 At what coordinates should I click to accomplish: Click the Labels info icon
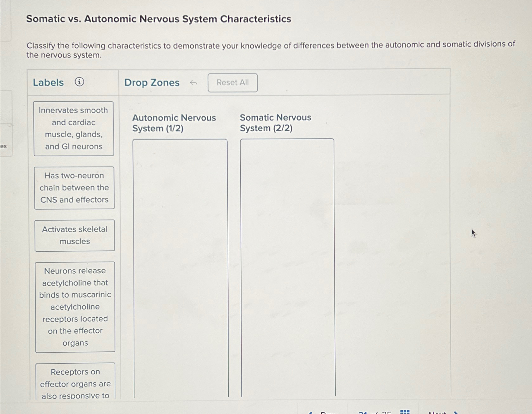pos(79,82)
